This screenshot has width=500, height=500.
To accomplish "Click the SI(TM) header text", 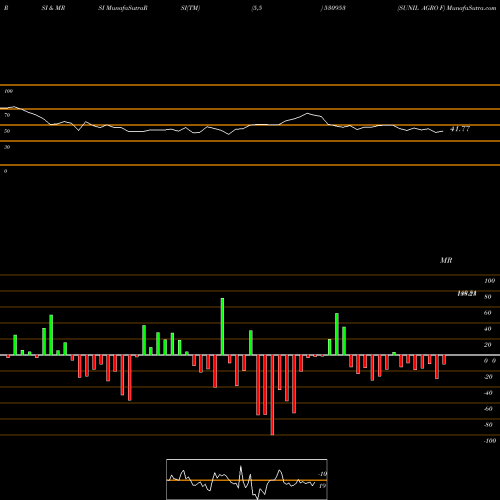I will point(190,8).
